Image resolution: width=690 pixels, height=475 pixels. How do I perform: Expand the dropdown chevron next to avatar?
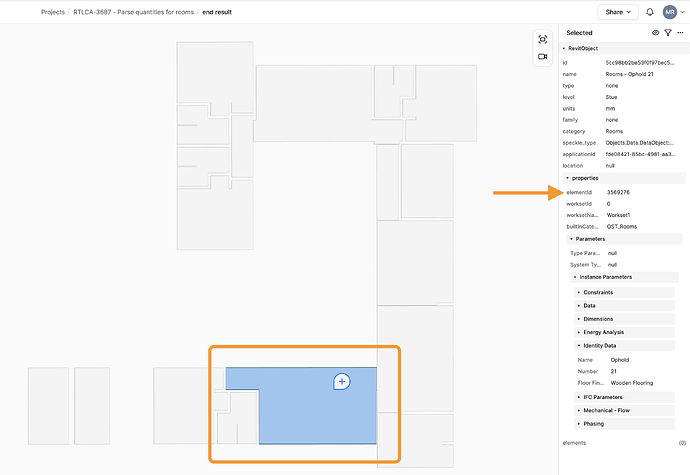683,12
